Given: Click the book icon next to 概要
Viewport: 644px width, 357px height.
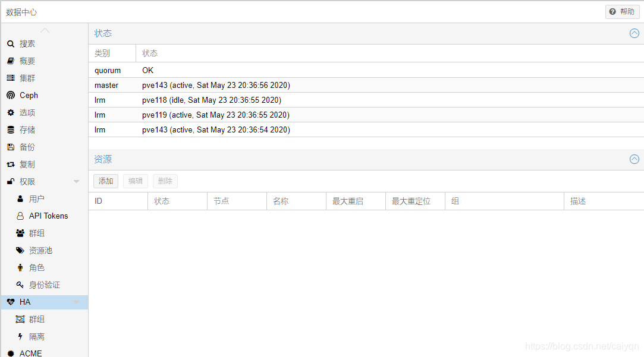Looking at the screenshot, I should (11, 61).
